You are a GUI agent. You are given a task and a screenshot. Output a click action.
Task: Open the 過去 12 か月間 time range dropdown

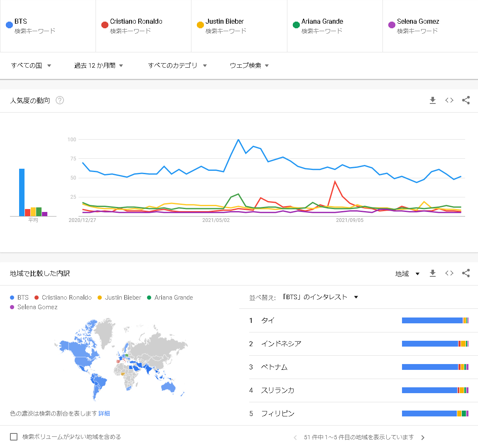pyautogui.click(x=98, y=66)
